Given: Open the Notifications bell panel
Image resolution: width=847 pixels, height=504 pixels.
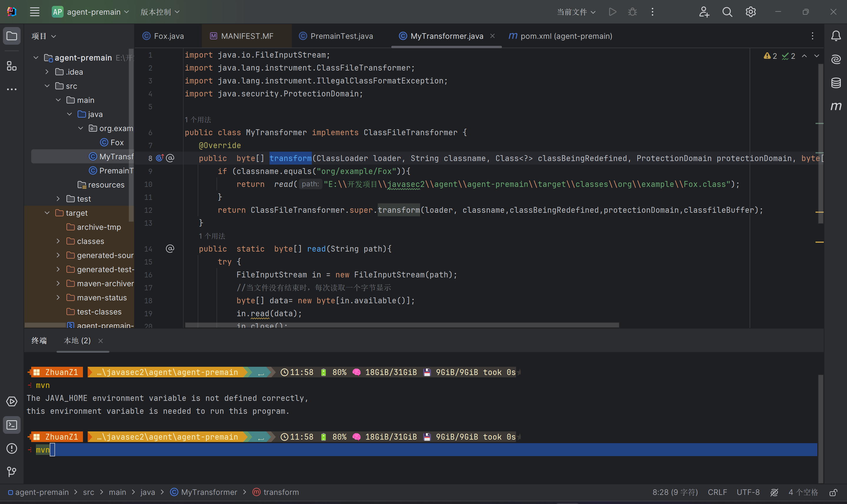Looking at the screenshot, I should click(x=836, y=36).
